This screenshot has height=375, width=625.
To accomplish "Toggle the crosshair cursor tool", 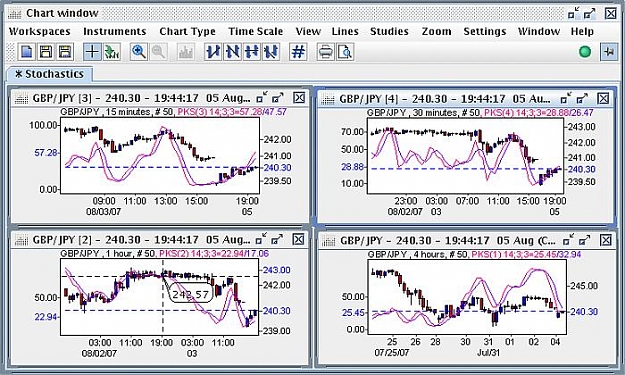I will tap(92, 52).
